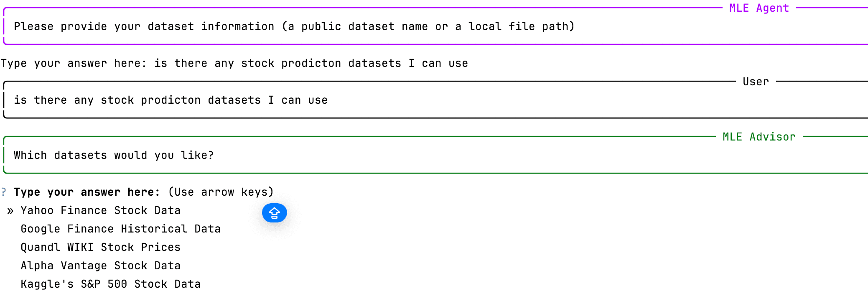Click the MLE Agent panel title

tap(759, 8)
